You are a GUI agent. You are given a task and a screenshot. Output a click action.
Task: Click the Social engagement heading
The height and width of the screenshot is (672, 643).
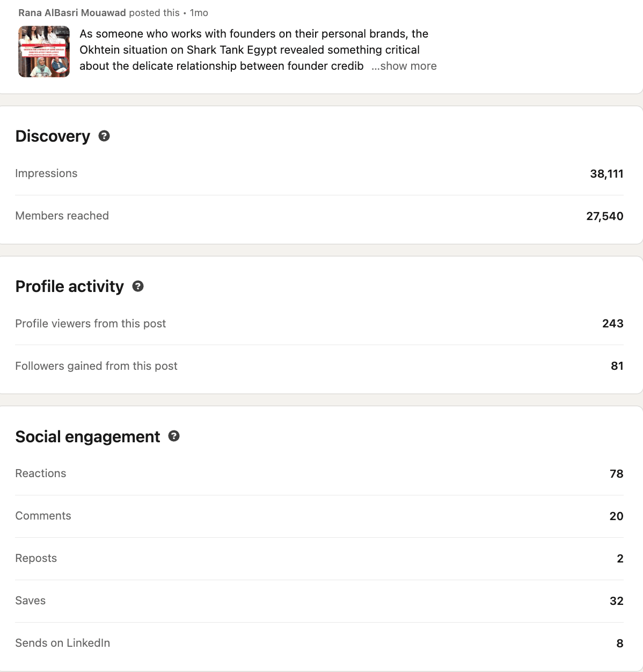(87, 437)
